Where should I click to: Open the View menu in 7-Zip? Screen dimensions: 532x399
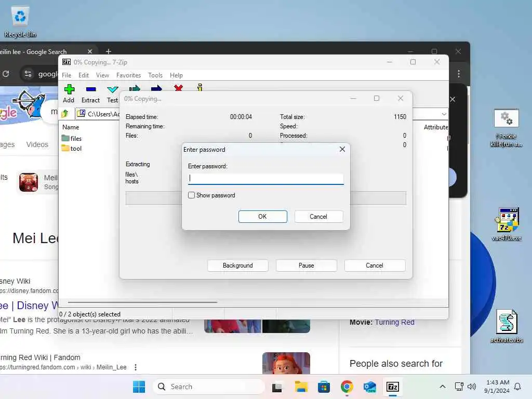[x=102, y=75]
